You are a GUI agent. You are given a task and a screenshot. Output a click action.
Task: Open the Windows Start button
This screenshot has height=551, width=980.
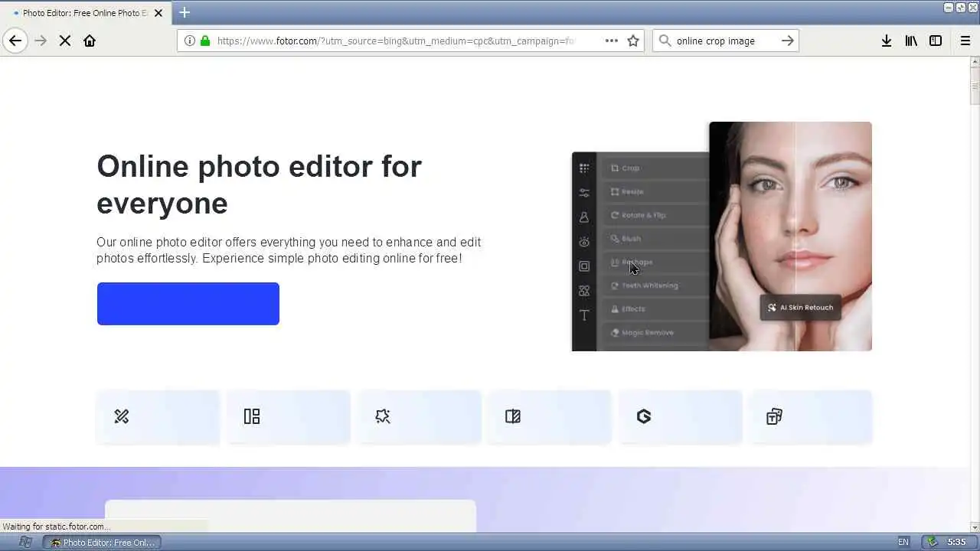[24, 542]
